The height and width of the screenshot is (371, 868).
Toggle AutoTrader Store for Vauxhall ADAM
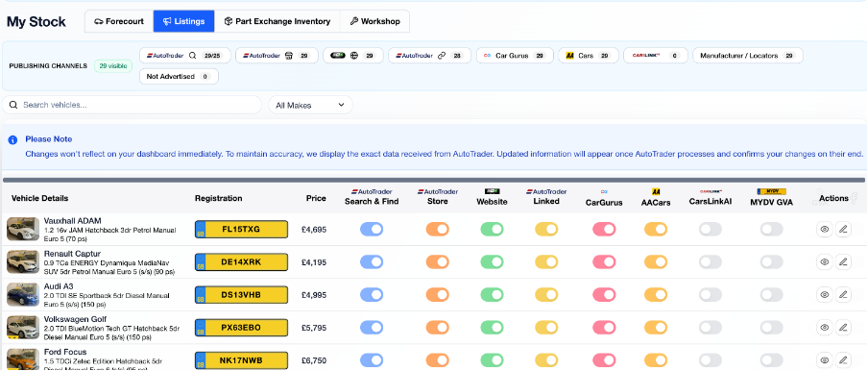pyautogui.click(x=437, y=230)
